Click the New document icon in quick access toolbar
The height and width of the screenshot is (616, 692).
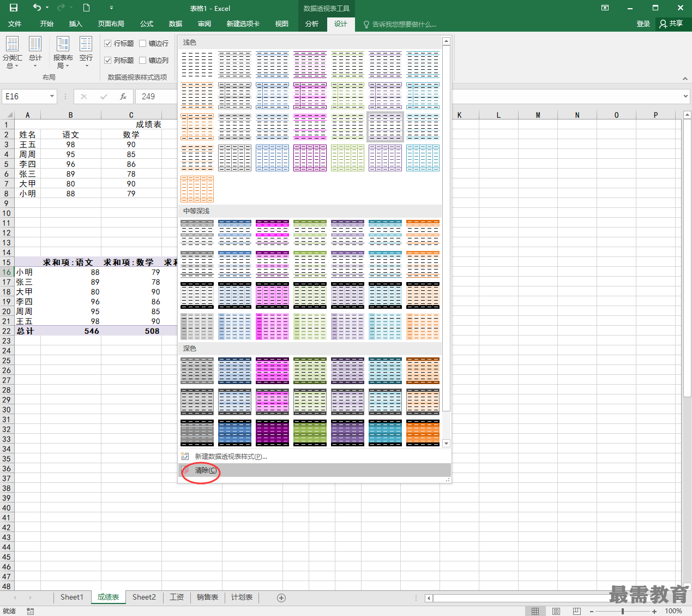tap(86, 8)
